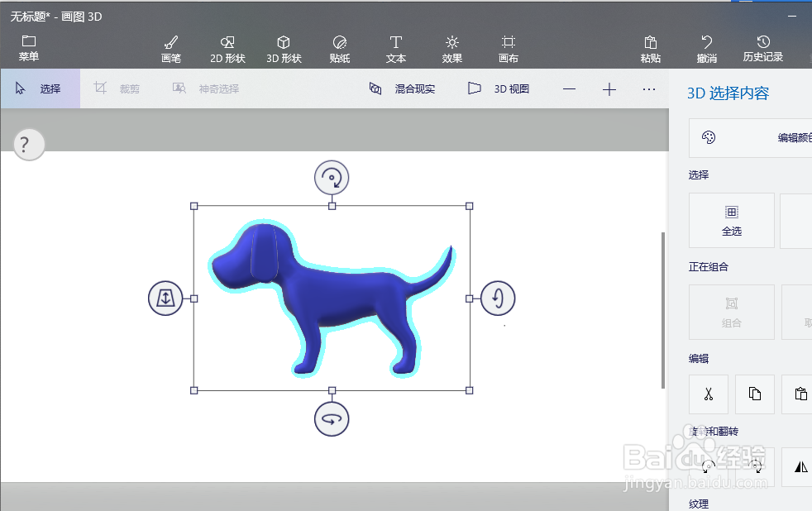Open the three-dots more options menu
The width and height of the screenshot is (812, 511).
point(649,89)
